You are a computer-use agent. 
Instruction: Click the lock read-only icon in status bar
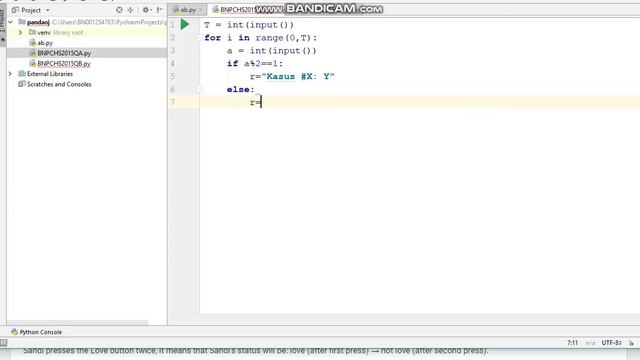[x=631, y=343]
